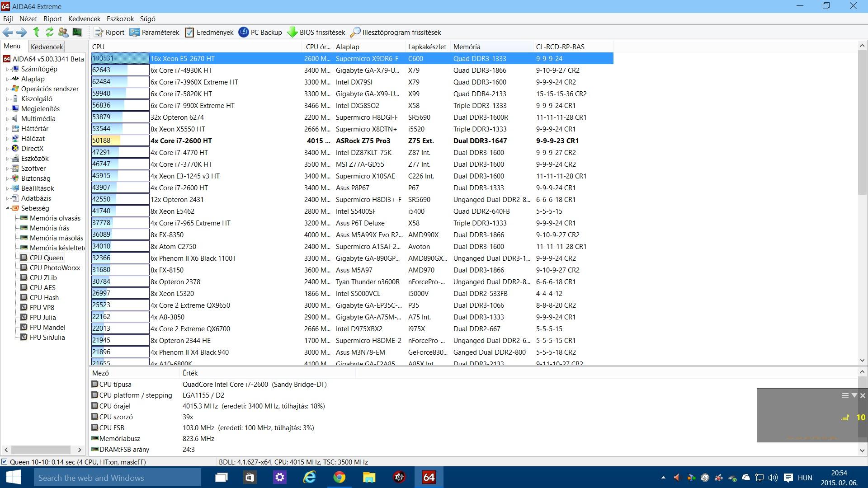The height and width of the screenshot is (488, 868).
Task: Open Paraméterek from the toolbar
Action: click(154, 32)
